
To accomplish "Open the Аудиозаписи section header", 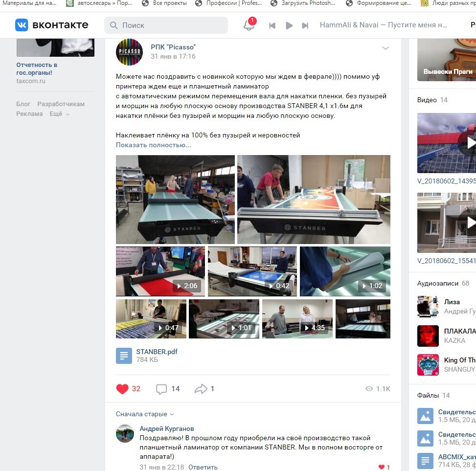I will coord(438,283).
